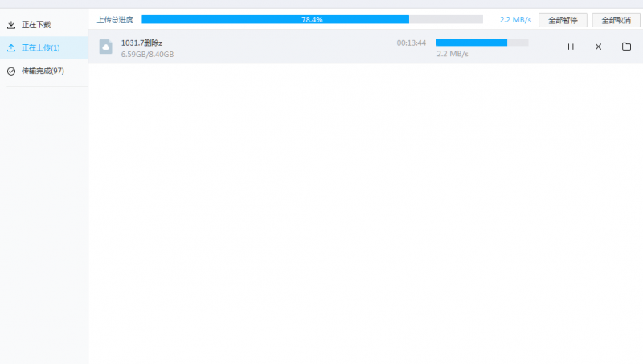Click the file type icon of 1031.7删除z
The width and height of the screenshot is (643, 364).
105,47
